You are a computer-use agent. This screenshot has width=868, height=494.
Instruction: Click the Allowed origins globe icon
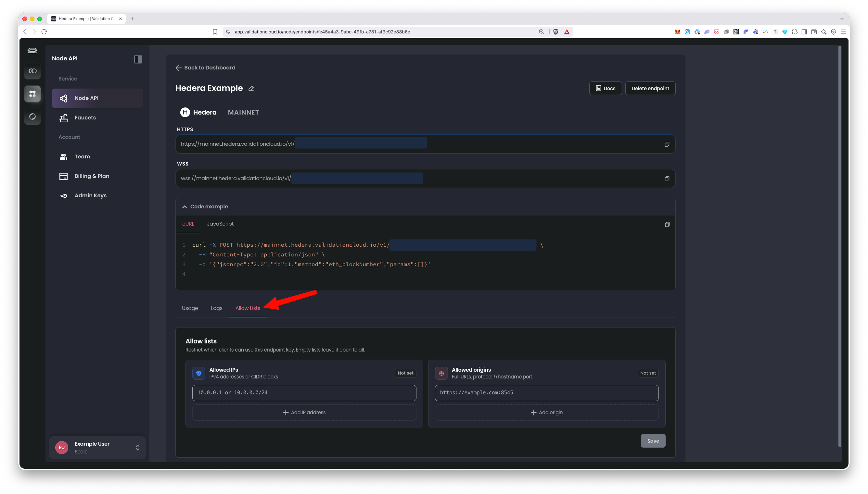441,373
